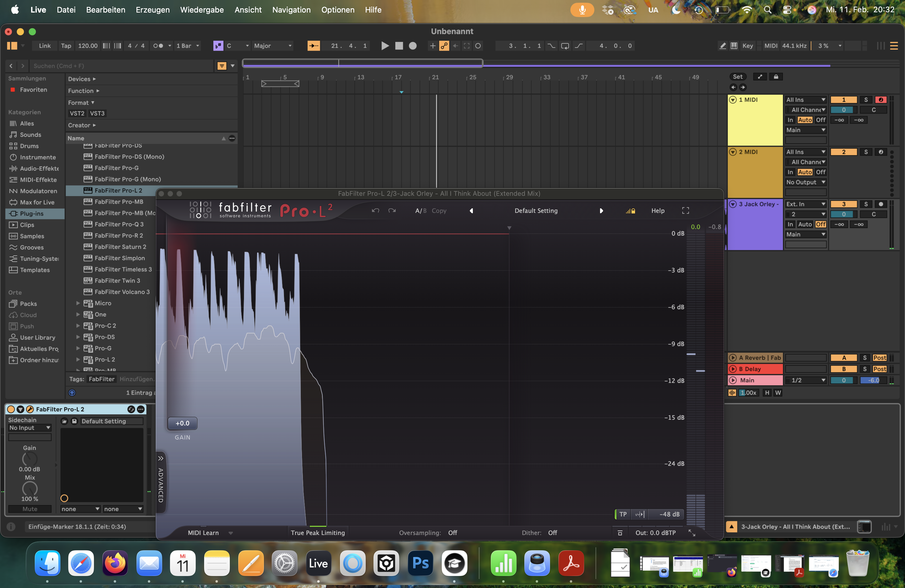Screen dimensions: 905x588
Task: Arm recording on track 3 Jack Orley
Action: click(x=881, y=204)
